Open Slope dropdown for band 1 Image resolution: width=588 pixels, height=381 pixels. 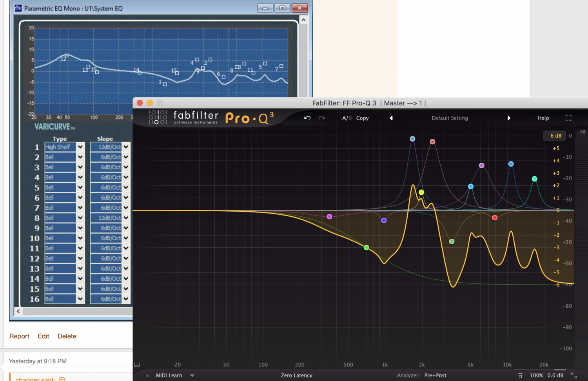click(x=126, y=147)
